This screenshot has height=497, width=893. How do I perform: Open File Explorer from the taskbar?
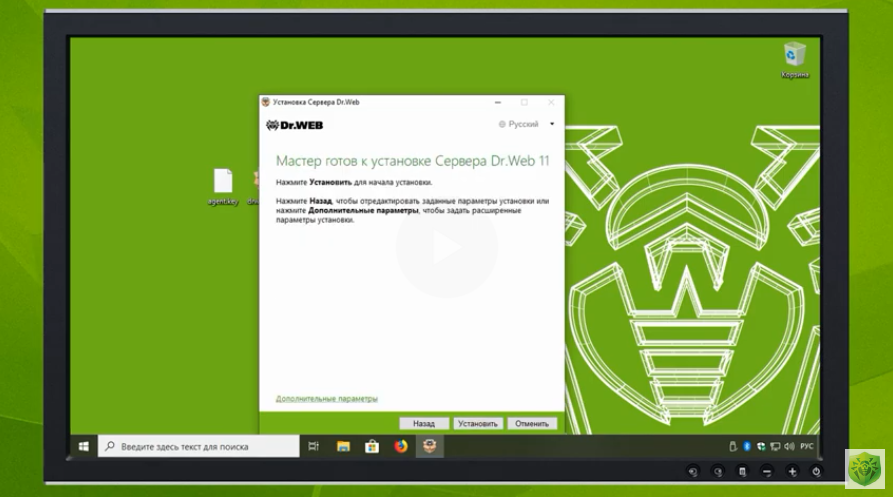(x=343, y=446)
